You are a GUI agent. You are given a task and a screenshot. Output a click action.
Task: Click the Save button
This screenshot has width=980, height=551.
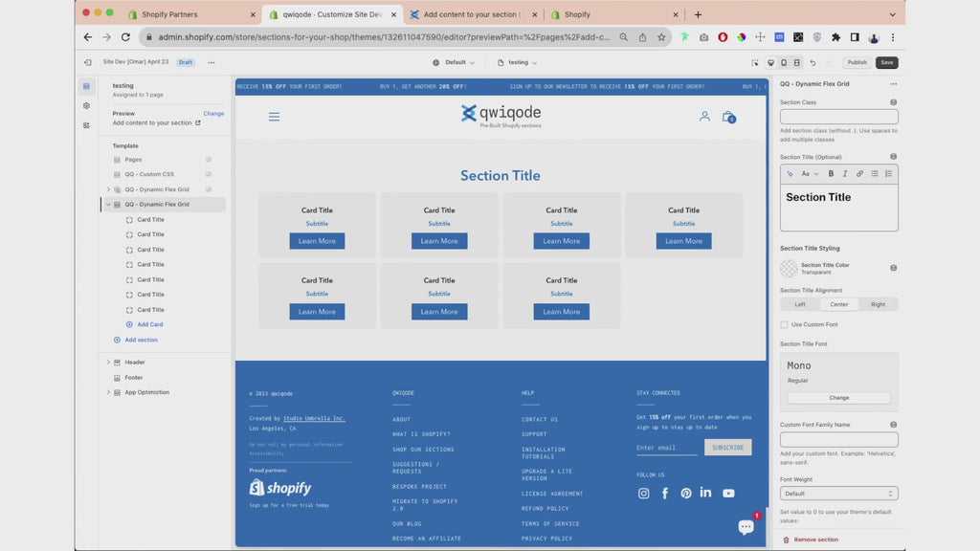(x=887, y=62)
